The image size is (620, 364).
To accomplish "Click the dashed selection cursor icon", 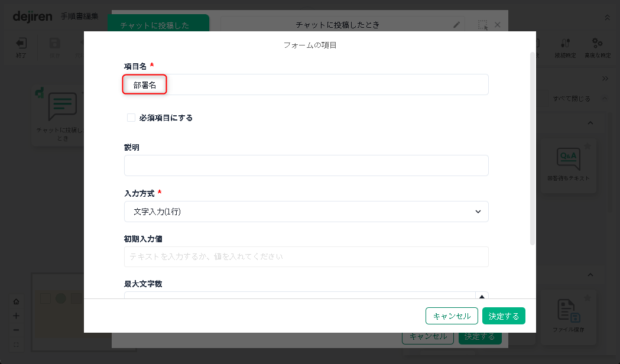I will (x=483, y=25).
